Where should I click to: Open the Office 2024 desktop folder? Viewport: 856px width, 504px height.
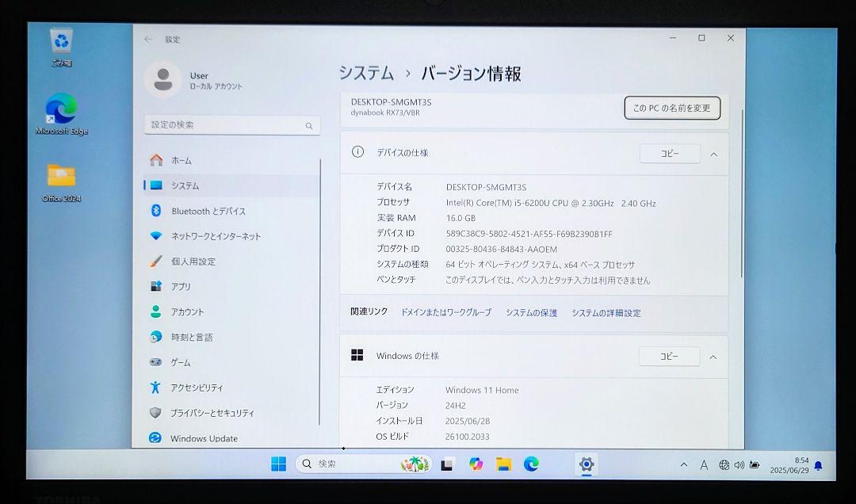[61, 183]
